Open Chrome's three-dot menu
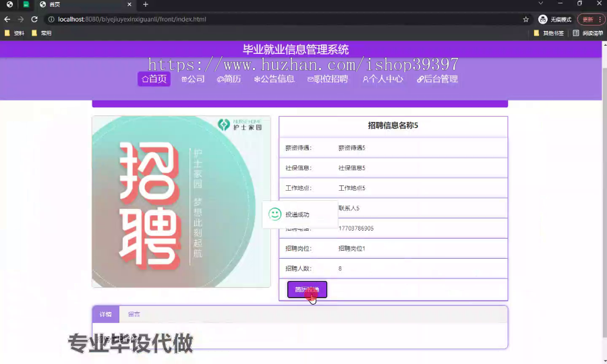The image size is (607, 364). (600, 20)
